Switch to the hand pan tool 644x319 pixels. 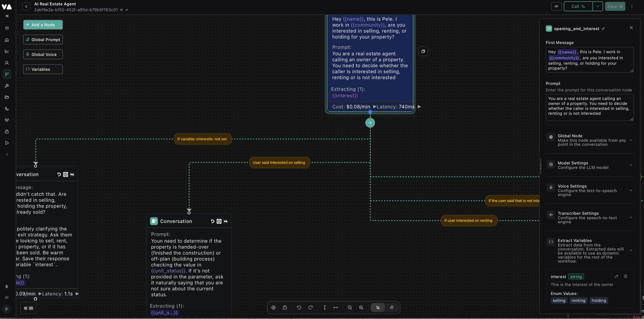(392, 308)
